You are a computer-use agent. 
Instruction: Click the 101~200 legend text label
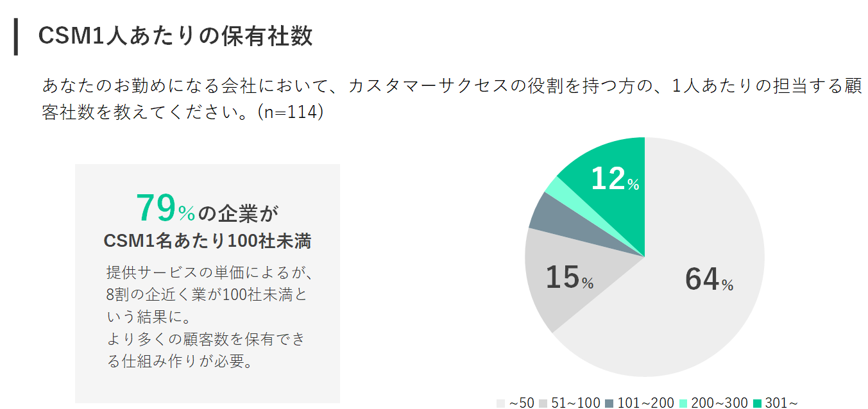click(x=645, y=403)
